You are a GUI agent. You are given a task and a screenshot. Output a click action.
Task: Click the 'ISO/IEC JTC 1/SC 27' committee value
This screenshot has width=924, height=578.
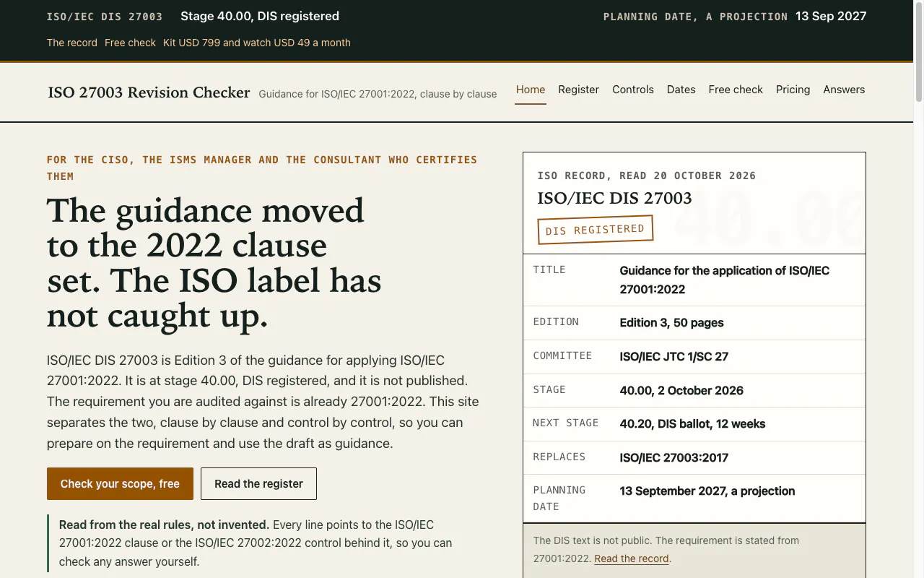[x=674, y=356]
